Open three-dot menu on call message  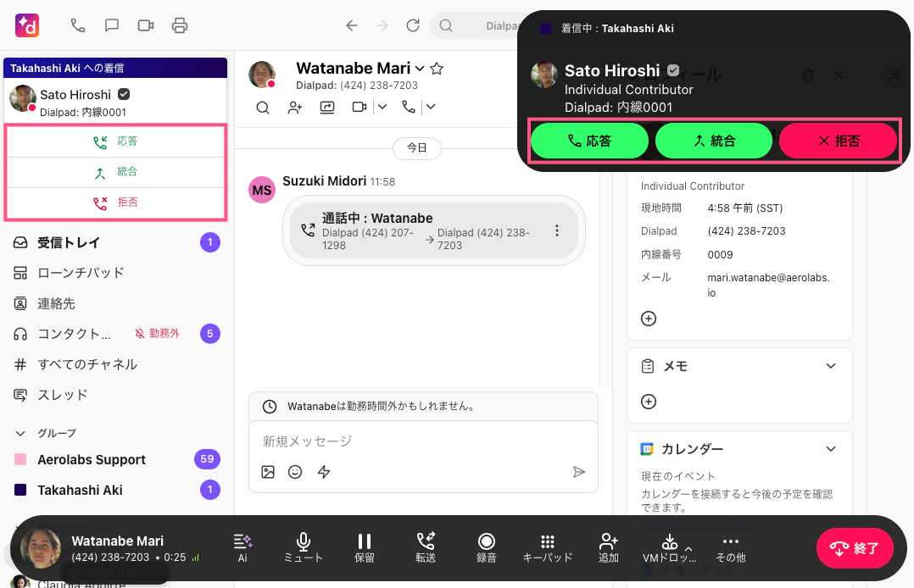pyautogui.click(x=557, y=230)
